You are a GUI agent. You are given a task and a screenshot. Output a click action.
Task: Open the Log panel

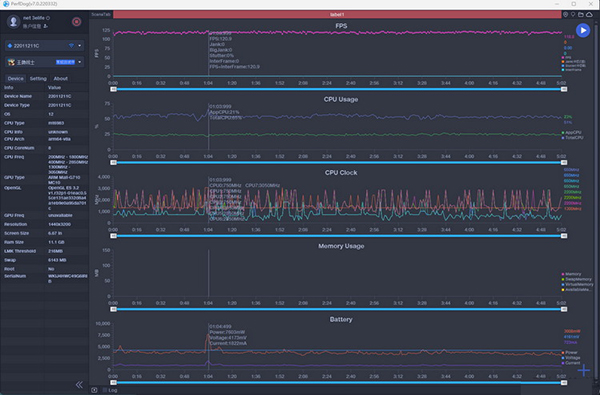[112, 390]
